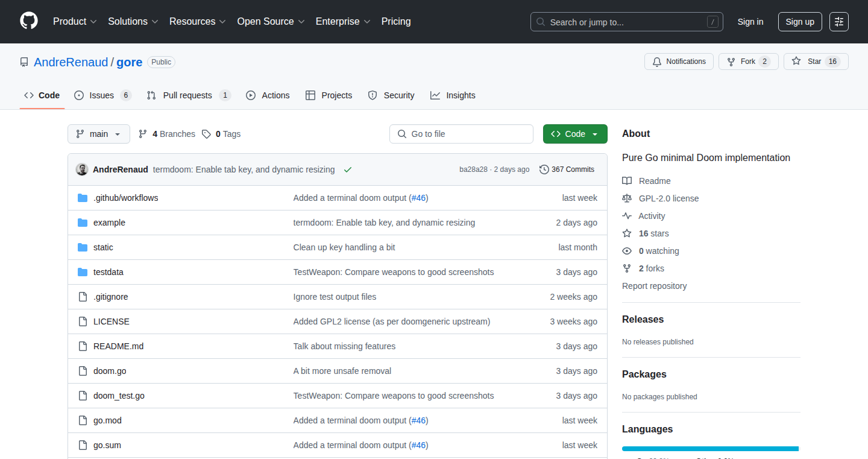
Task: Open the 367 Commits history
Action: (567, 169)
